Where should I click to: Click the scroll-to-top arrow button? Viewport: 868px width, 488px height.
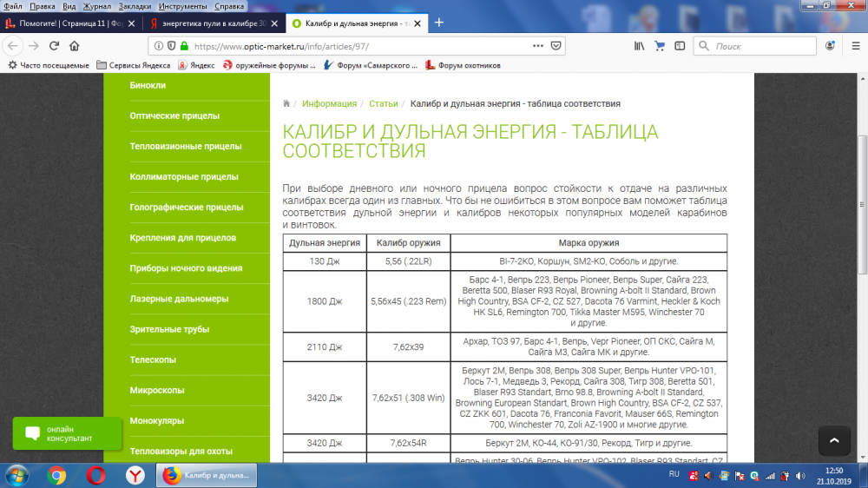click(x=834, y=441)
